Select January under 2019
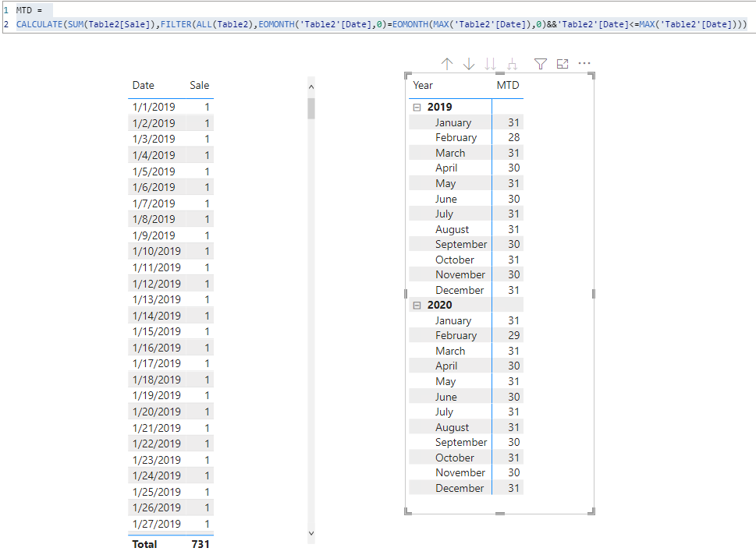This screenshot has height=555, width=756. pyautogui.click(x=453, y=123)
